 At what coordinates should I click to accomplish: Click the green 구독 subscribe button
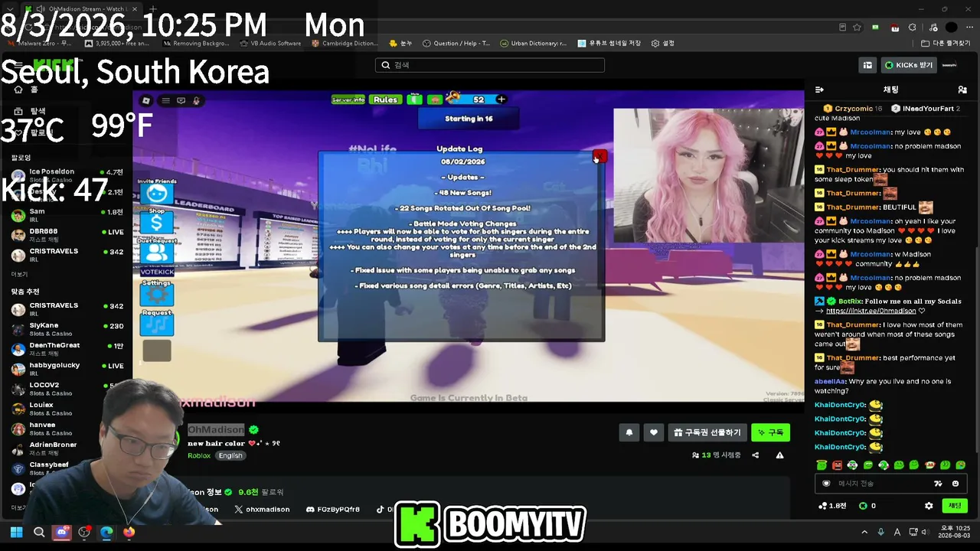click(x=770, y=432)
